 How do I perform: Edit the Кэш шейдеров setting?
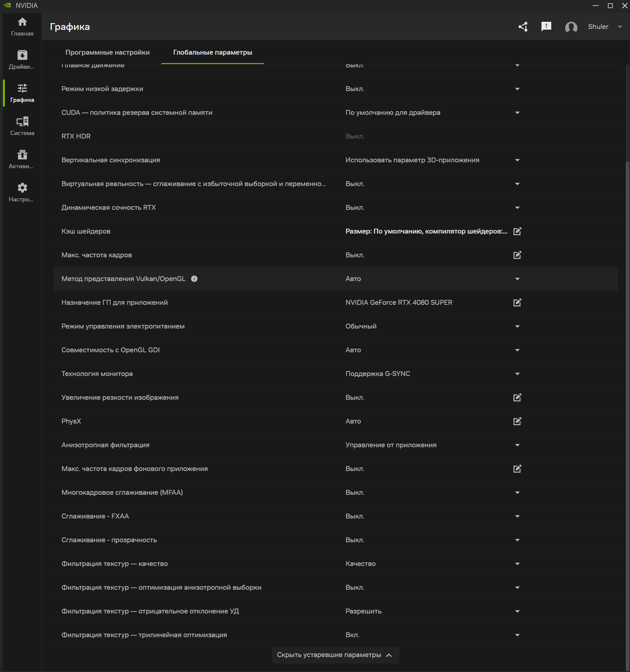pyautogui.click(x=517, y=231)
